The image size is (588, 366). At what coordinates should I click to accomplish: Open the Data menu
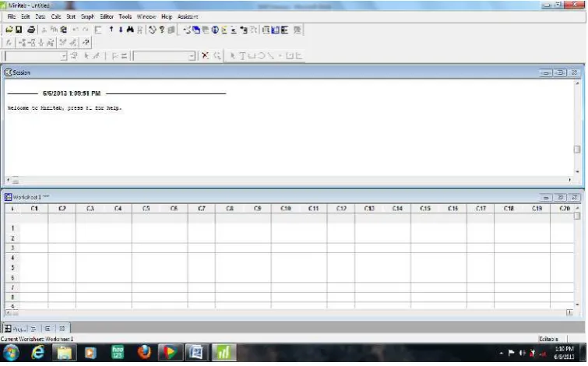40,16
